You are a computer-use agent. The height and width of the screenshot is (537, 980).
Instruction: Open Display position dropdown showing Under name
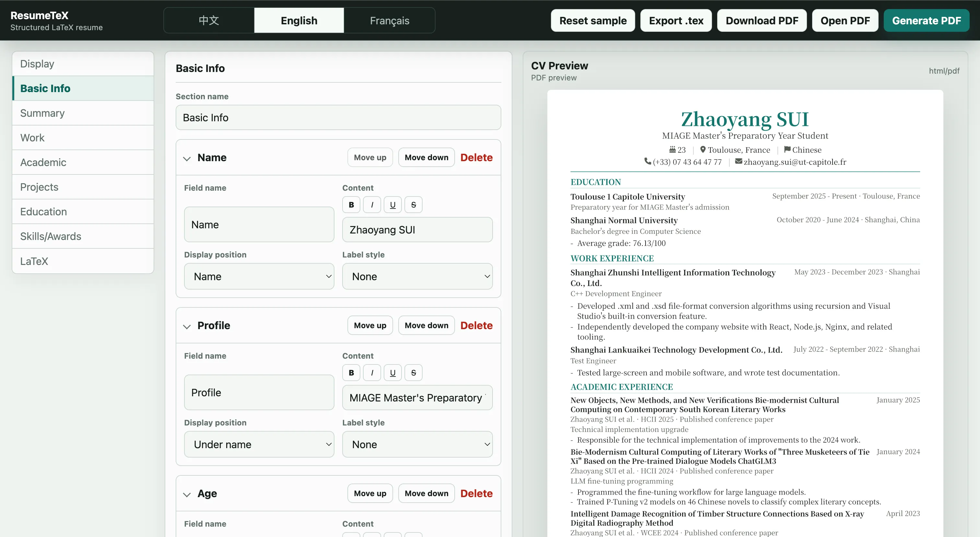tap(259, 444)
